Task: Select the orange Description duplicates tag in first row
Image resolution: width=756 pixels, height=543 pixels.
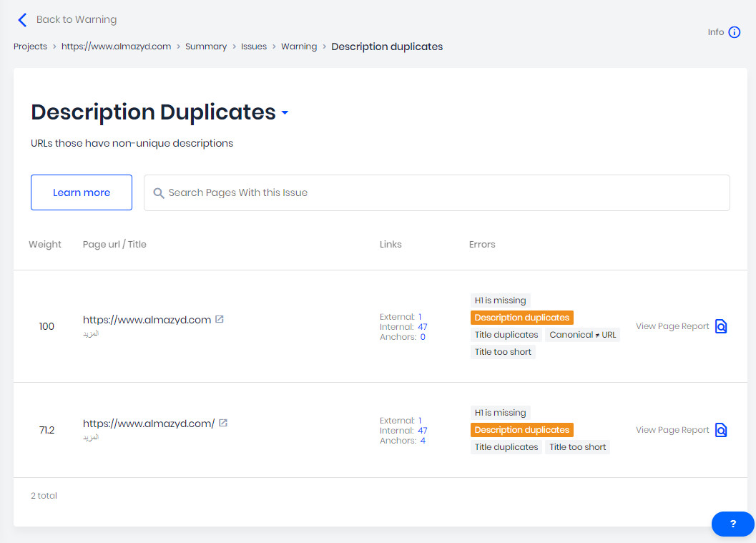Action: click(x=521, y=318)
